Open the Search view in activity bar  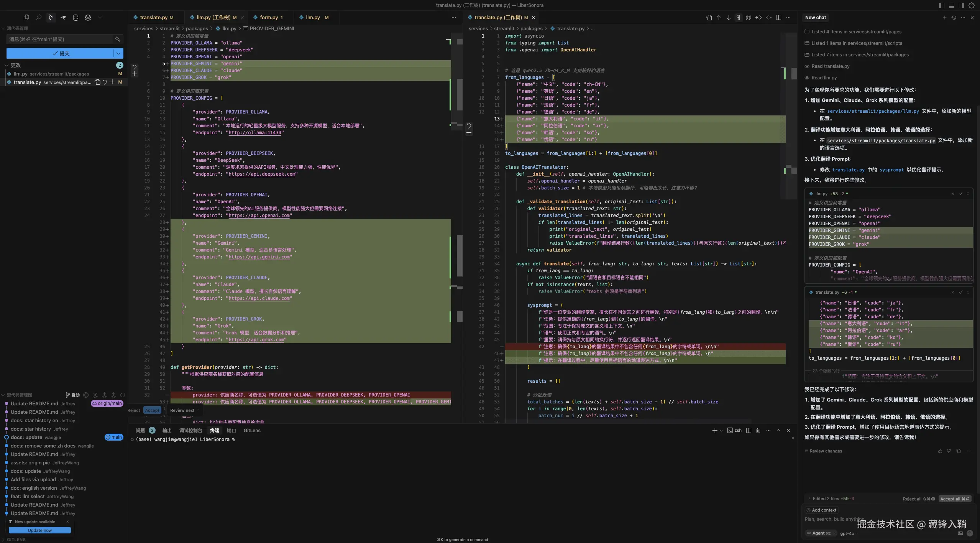coord(39,18)
